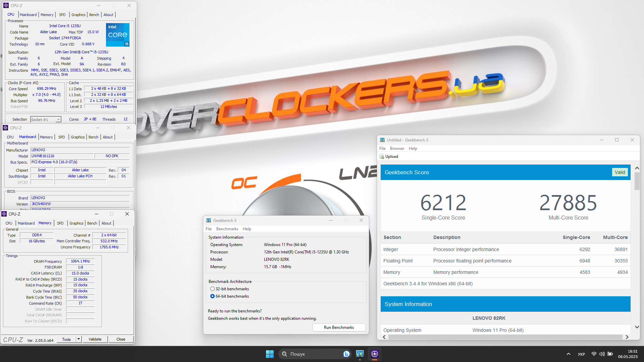Click the Geekbench Score window title icon

pos(382,140)
